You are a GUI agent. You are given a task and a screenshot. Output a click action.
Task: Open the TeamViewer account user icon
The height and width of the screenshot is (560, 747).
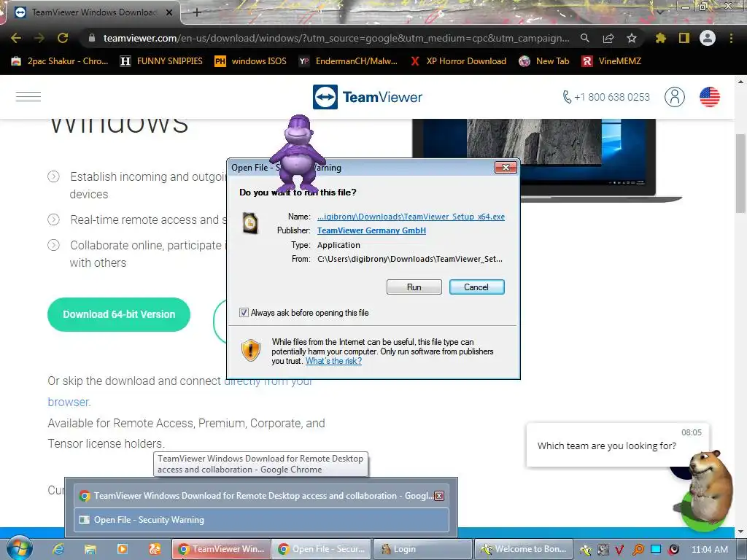pyautogui.click(x=675, y=97)
